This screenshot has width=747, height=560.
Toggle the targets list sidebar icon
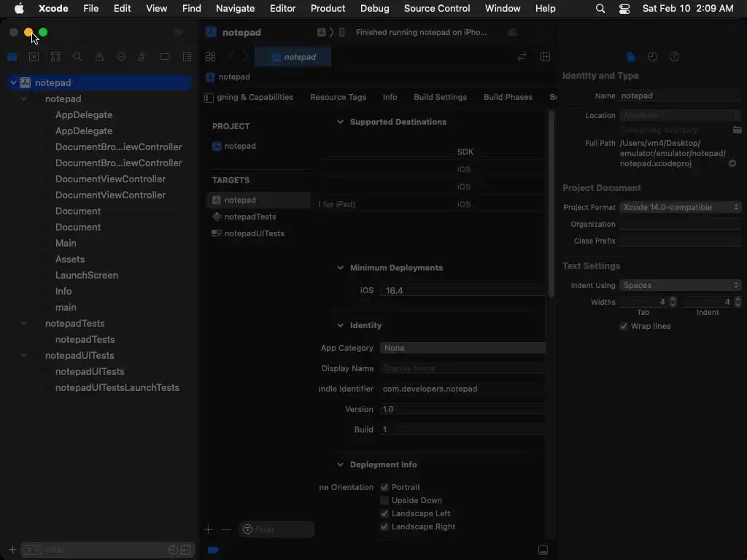(x=209, y=98)
